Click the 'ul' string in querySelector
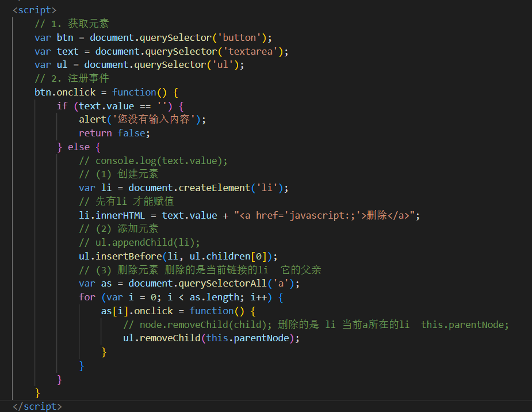Image resolution: width=532 pixels, height=412 pixels. click(x=223, y=65)
